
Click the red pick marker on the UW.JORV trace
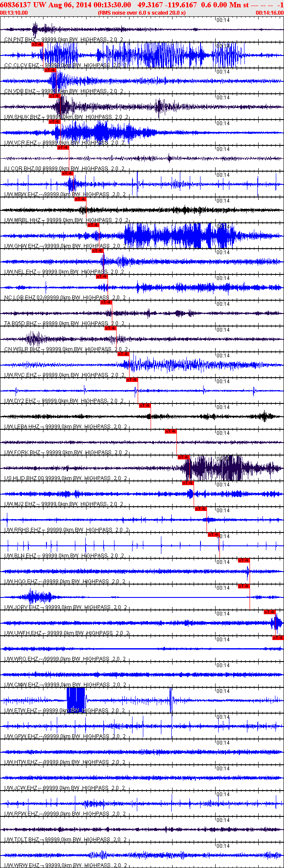[x=244, y=586]
